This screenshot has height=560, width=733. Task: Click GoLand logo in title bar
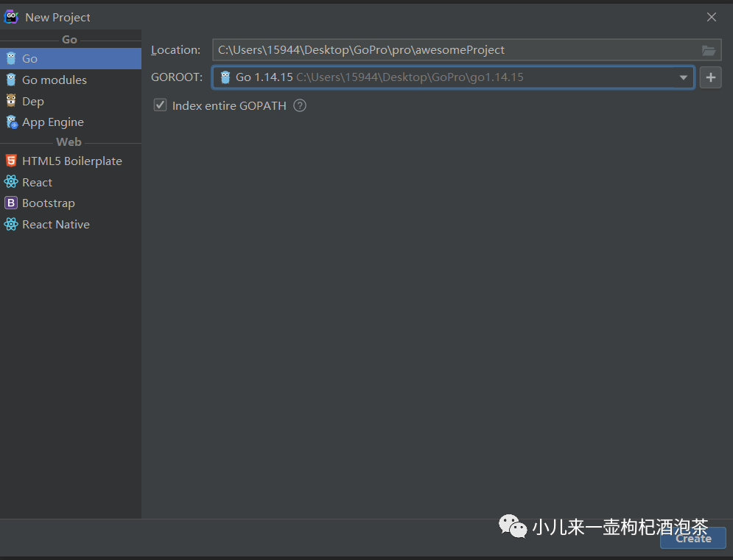pos(11,17)
